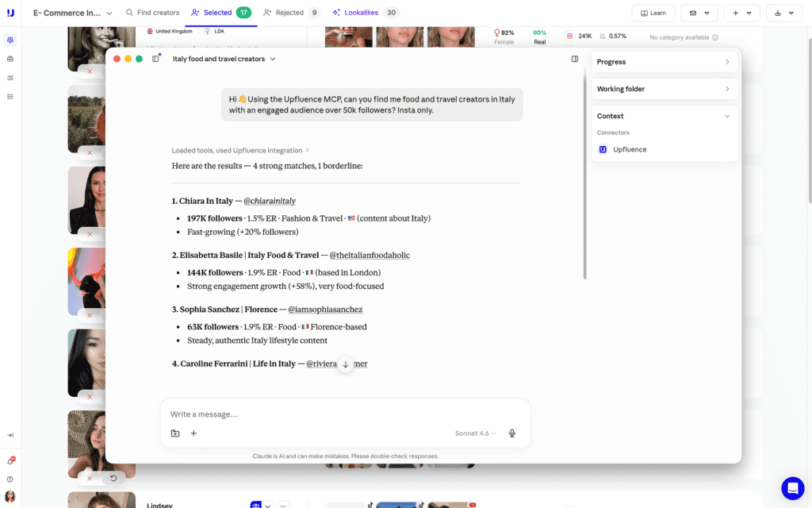
Task: Open the Intercom chat bubble in bottom-right corner
Action: tap(792, 488)
